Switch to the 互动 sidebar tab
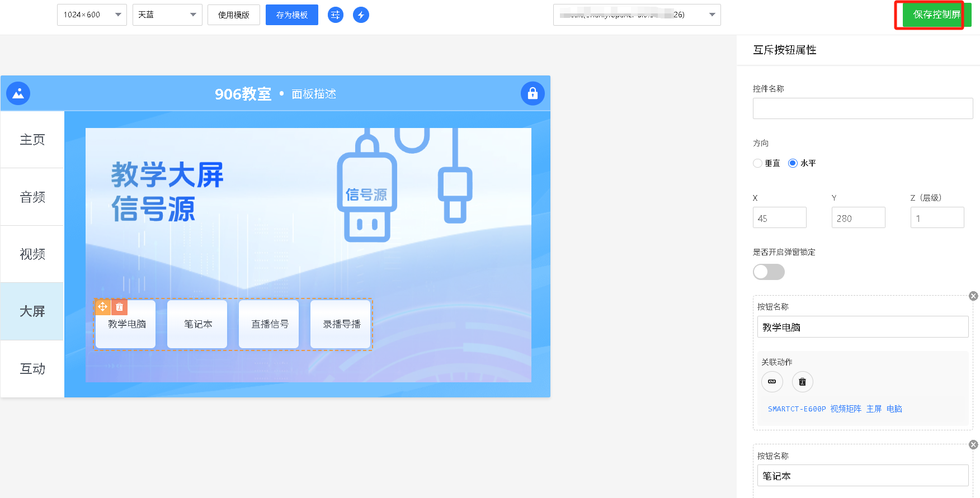Screen dimensions: 980x498 32,369
